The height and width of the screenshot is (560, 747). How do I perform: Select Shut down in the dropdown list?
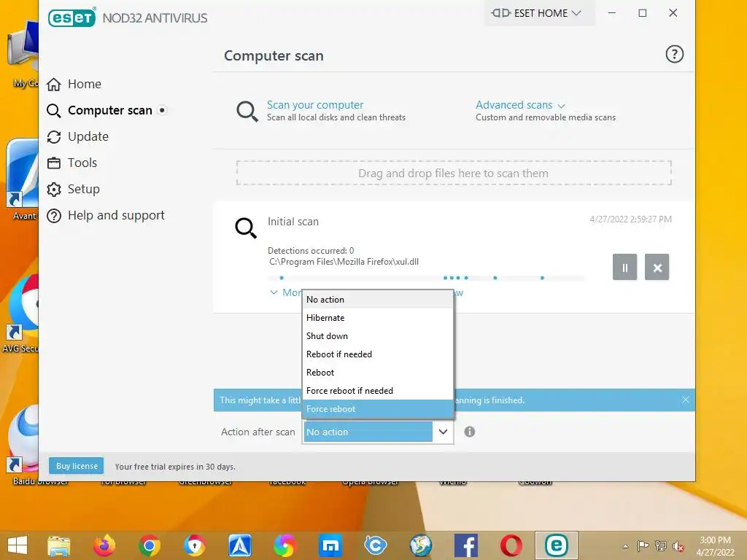(378, 335)
